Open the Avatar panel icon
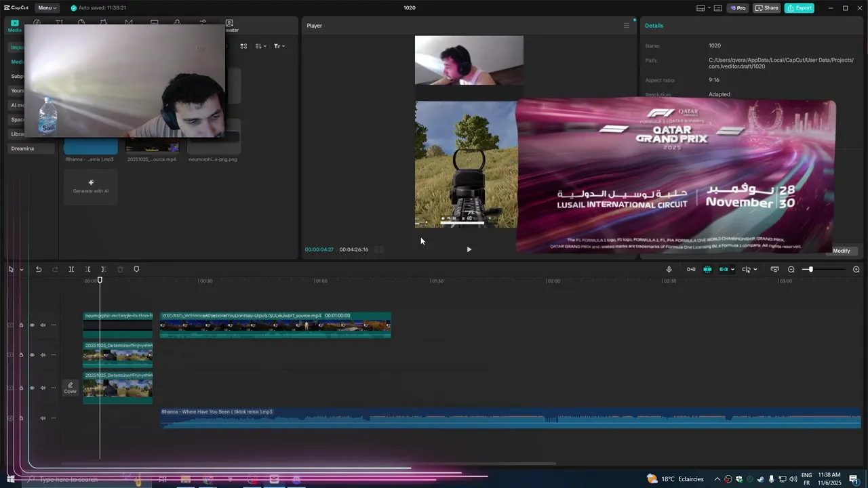 (x=229, y=26)
